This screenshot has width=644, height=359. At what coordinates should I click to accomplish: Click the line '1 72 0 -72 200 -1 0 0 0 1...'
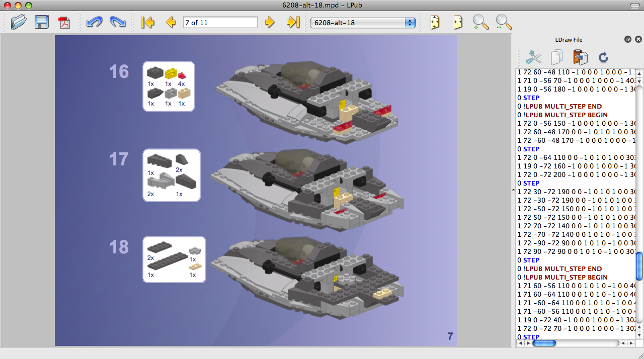tap(576, 174)
